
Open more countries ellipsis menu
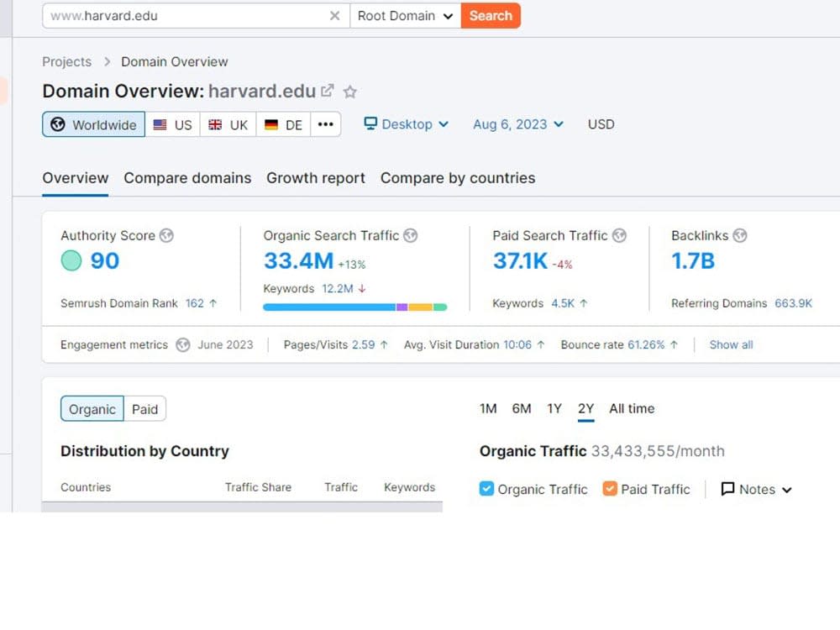(x=325, y=124)
